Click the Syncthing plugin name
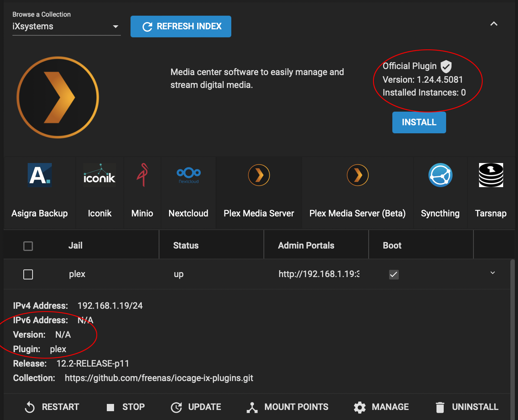 tap(441, 214)
